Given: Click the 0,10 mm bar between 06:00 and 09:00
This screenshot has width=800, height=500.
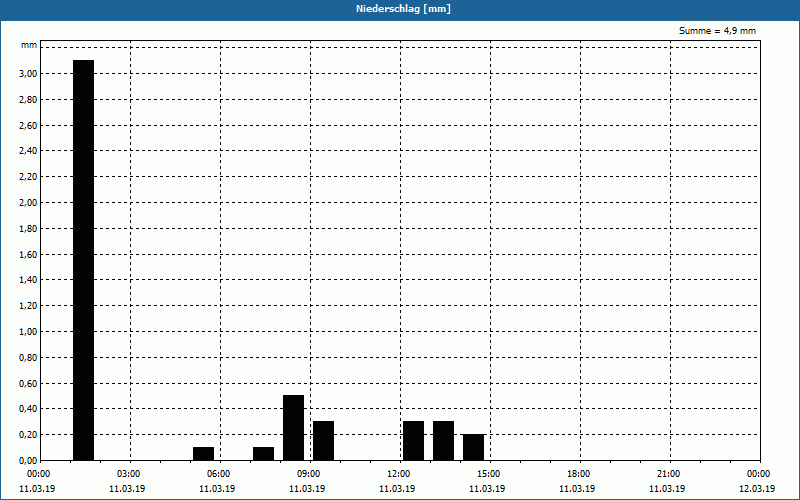Looking at the screenshot, I should (263, 454).
